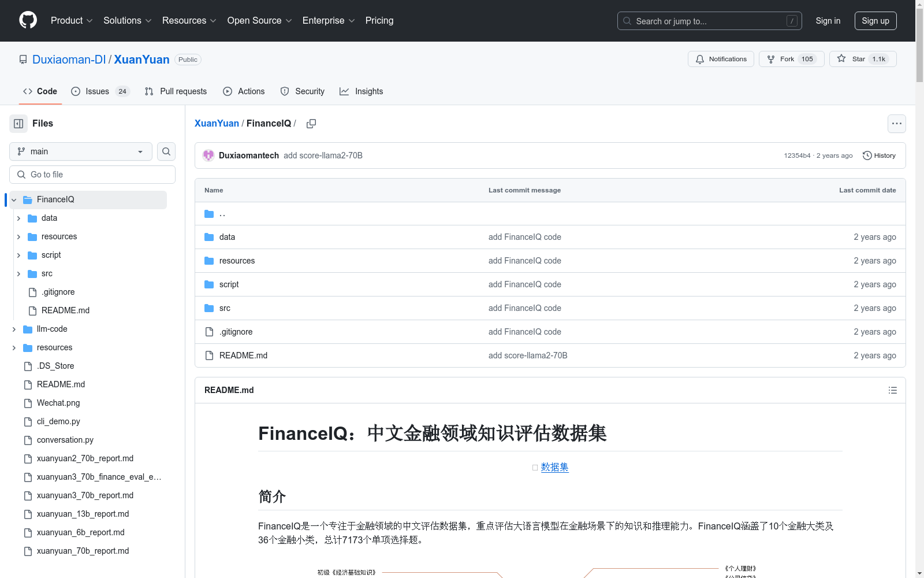The image size is (924, 578).
Task: Open the README.md file link
Action: (243, 355)
